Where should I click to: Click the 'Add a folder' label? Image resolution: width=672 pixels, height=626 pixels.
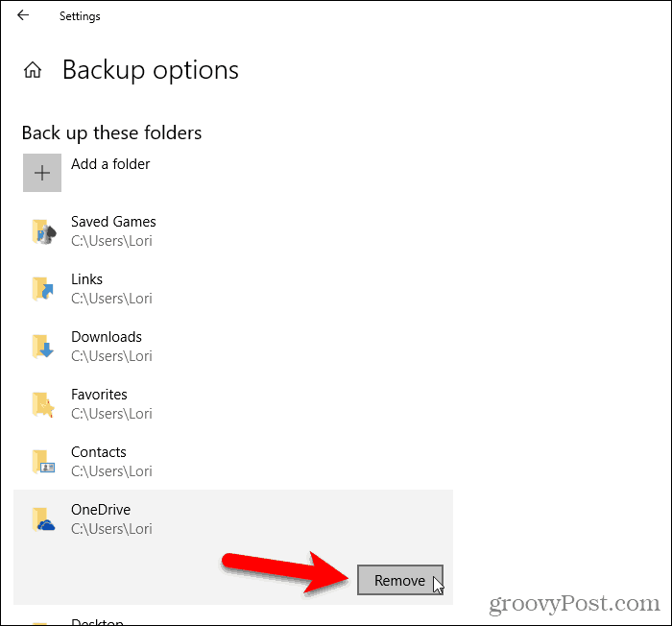point(110,164)
